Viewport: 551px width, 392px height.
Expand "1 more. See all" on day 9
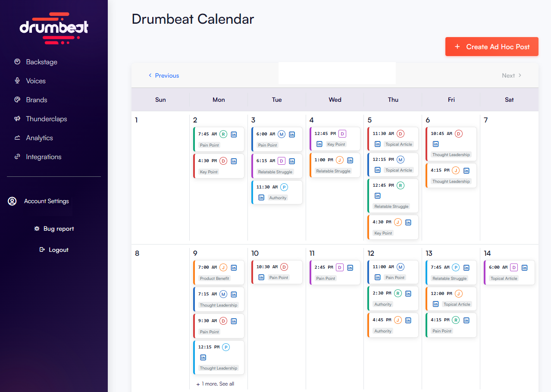click(215, 384)
